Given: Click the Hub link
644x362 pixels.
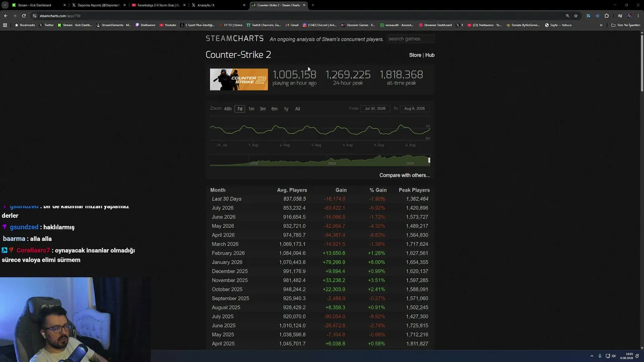Looking at the screenshot, I should coord(430,55).
